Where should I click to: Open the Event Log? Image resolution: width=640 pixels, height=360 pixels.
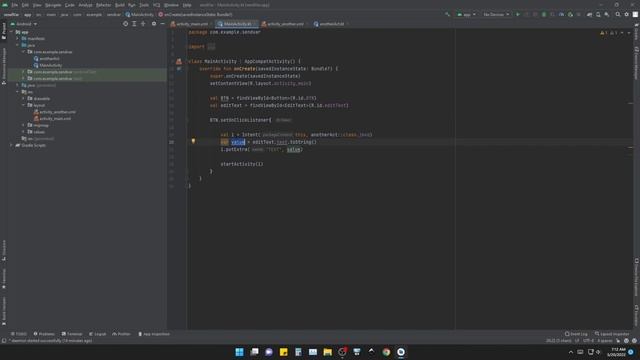click(576, 334)
